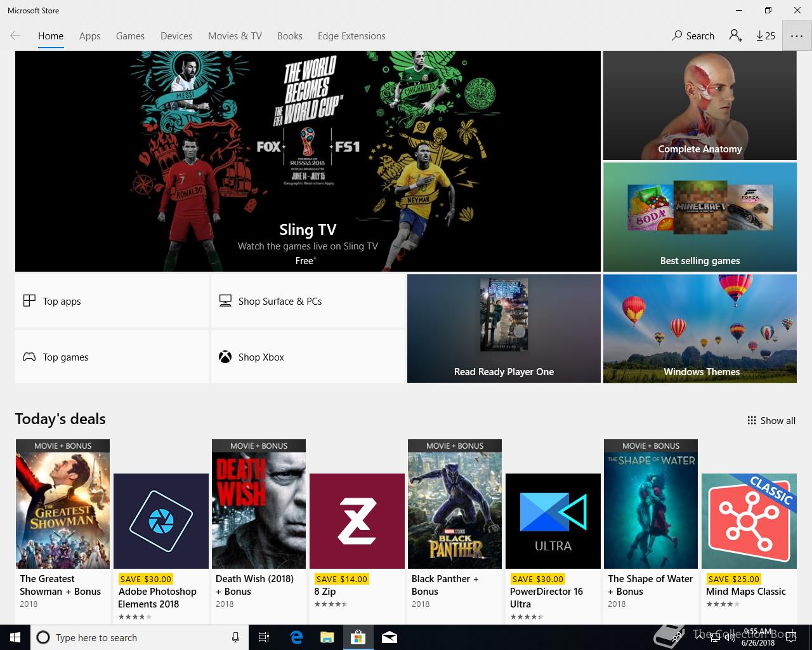Open the Mail app from the taskbar
812x650 pixels.
[390, 637]
